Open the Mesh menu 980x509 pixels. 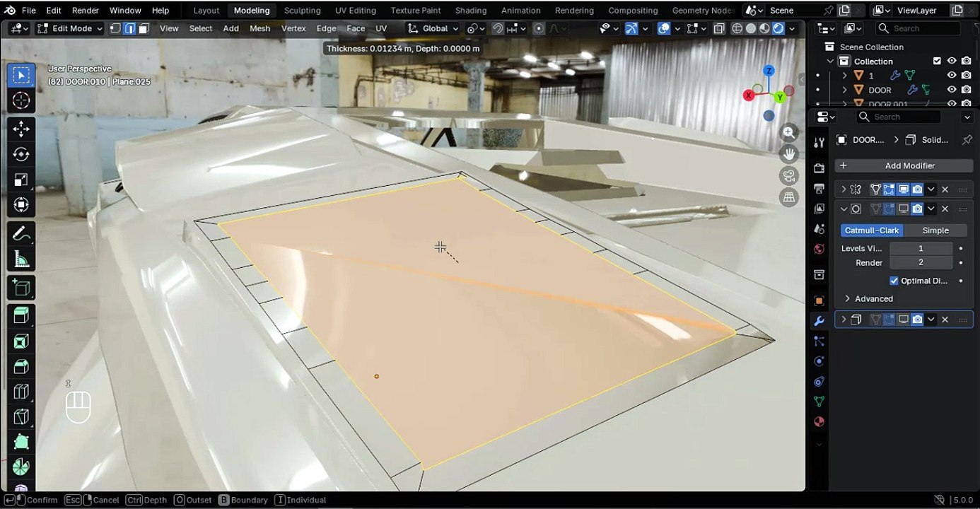[259, 28]
